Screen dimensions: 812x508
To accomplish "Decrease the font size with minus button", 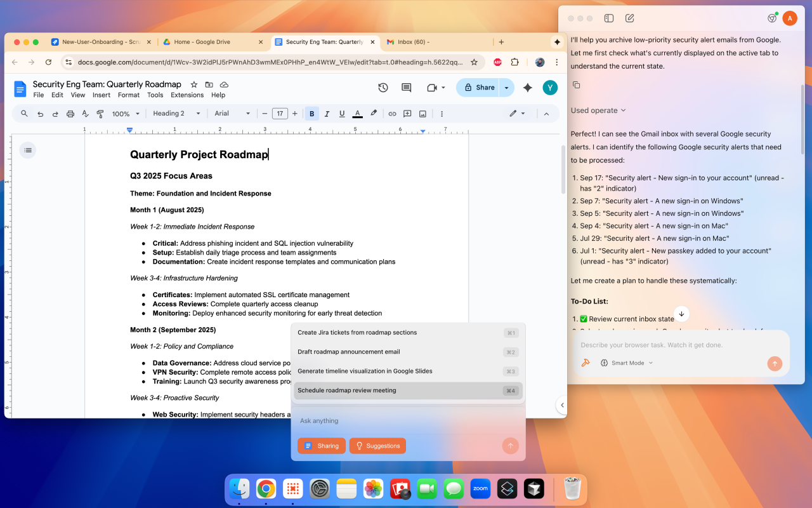I will point(265,114).
